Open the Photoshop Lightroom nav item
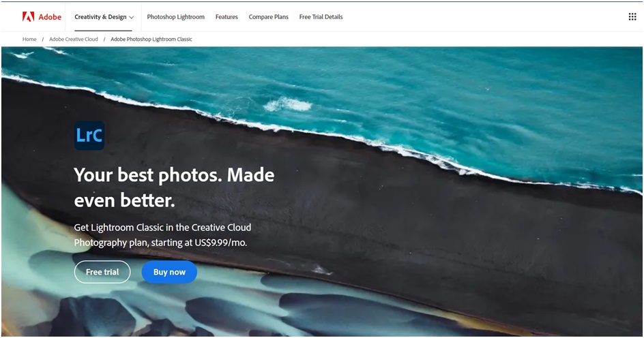This screenshot has width=644, height=338. tap(175, 16)
